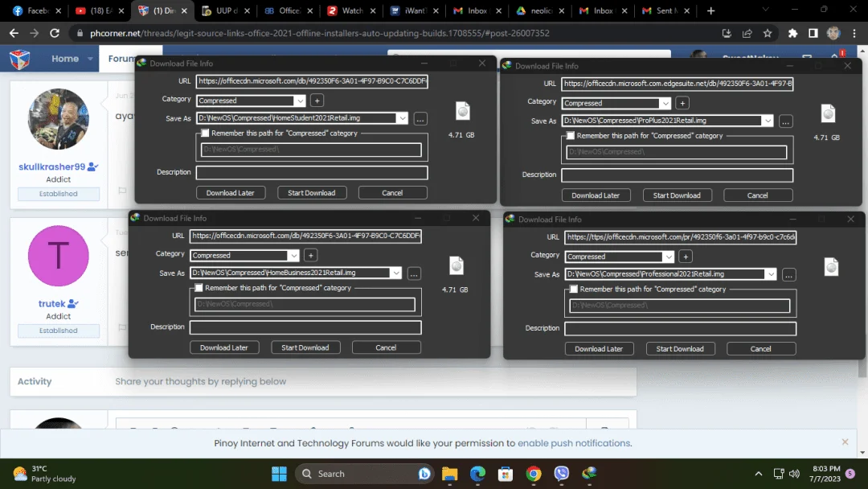Click plus icon in Professional2021Retail download dialog
This screenshot has height=489, width=868.
pyautogui.click(x=686, y=257)
